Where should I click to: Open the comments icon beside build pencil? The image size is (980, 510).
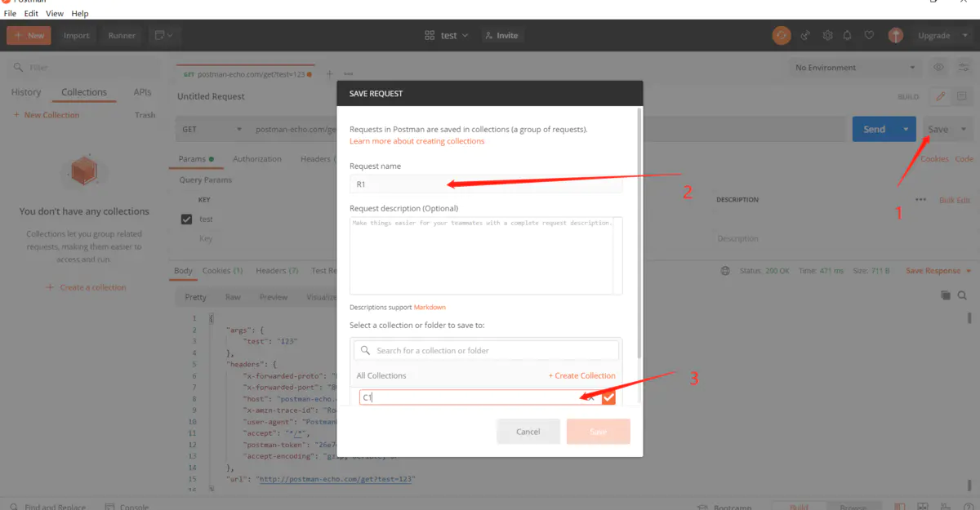[961, 96]
